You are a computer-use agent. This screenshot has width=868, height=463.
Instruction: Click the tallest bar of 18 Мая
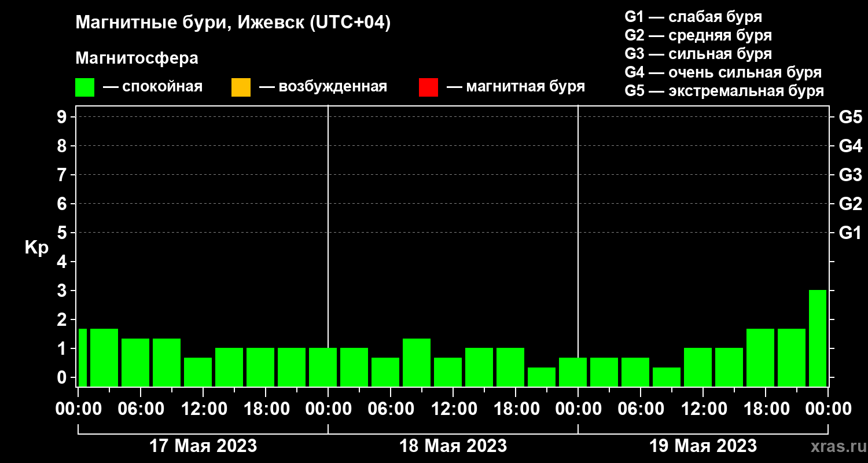coord(417,362)
